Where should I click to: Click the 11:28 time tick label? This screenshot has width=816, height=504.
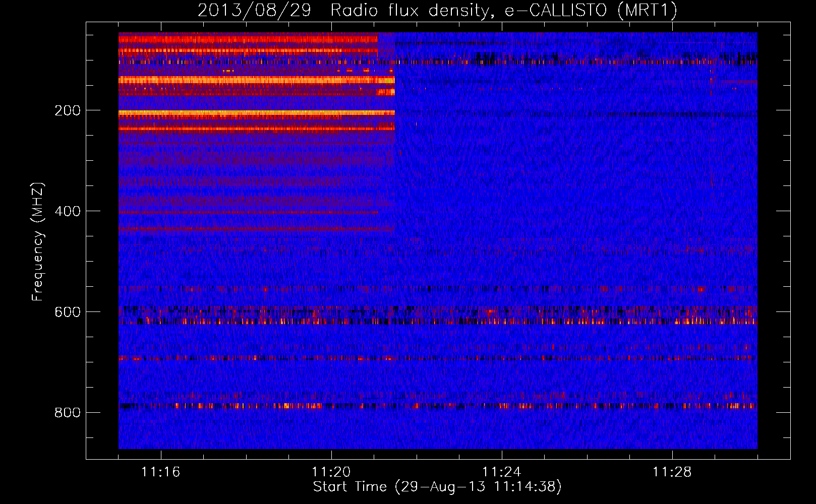point(672,472)
